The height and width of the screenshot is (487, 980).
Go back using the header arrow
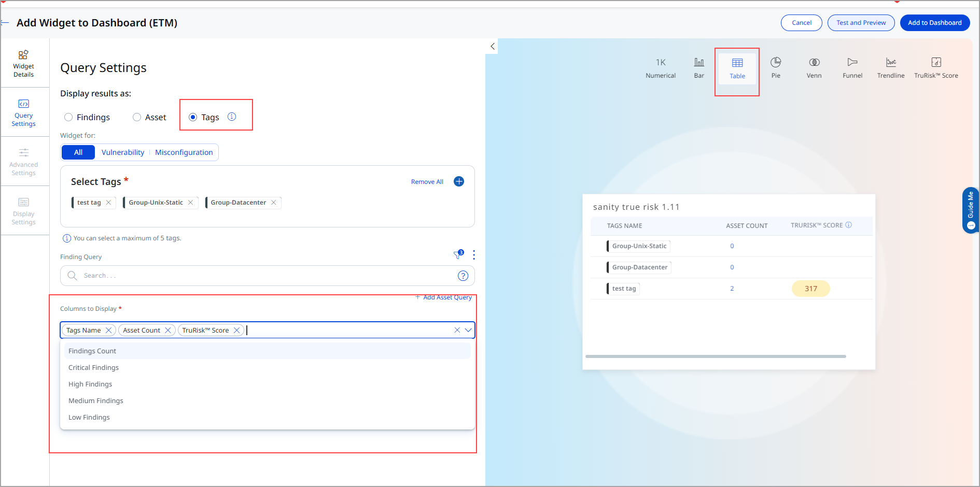pos(5,23)
